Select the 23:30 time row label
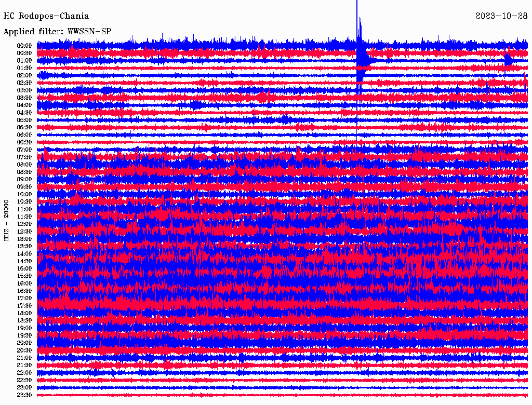The height and width of the screenshot is (405, 532). 24,395
